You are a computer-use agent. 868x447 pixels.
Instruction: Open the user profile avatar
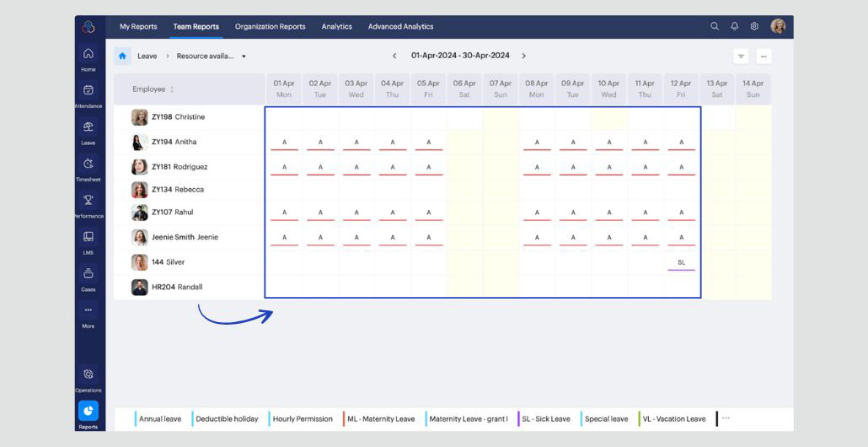pos(778,26)
